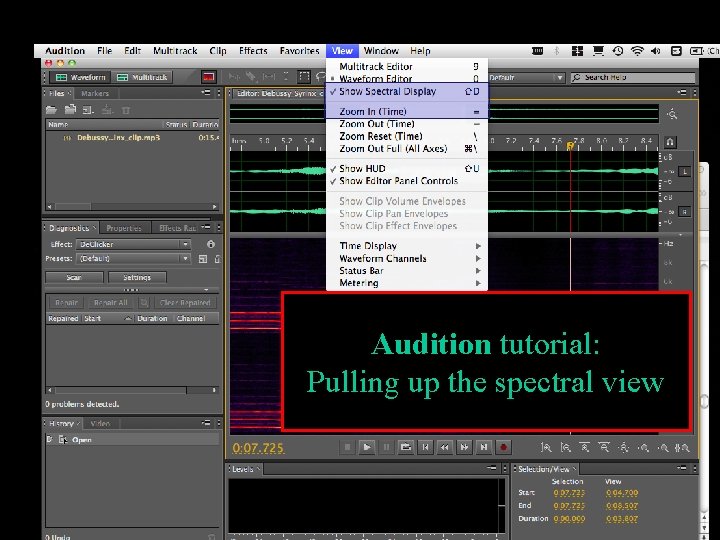This screenshot has height=540, width=720.
Task: Toggle the right channel R button
Action: tap(685, 212)
